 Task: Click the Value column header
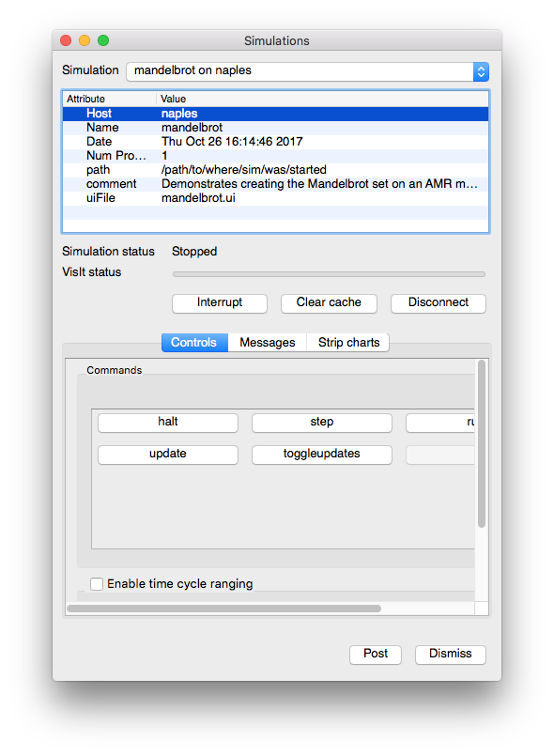tap(322, 99)
